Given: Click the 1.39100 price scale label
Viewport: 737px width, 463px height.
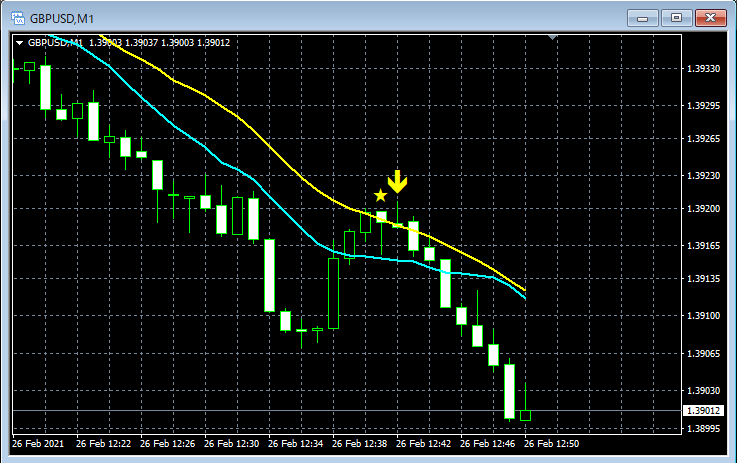Looking at the screenshot, I should tap(703, 315).
